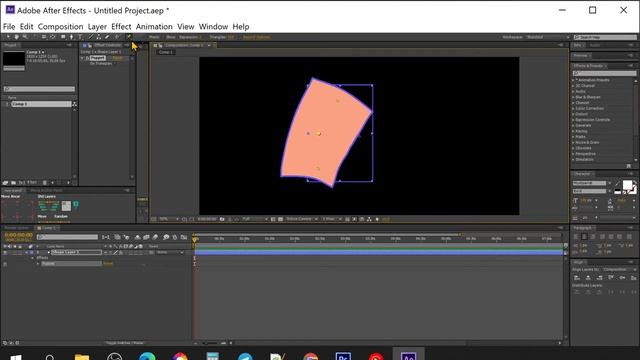
Task: Click Record Options in toolbar
Action: point(257,37)
